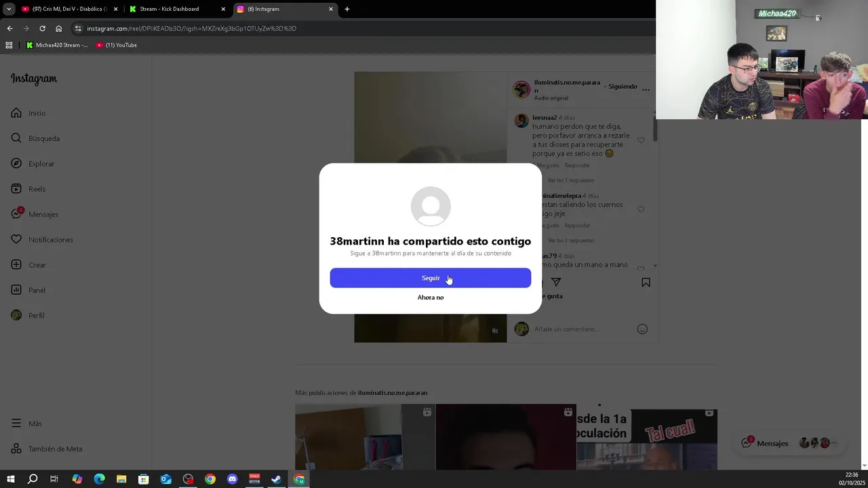Screen dimensions: 868x488
Task: Switch to the YouTube Cris MJ tab
Action: (x=69, y=9)
